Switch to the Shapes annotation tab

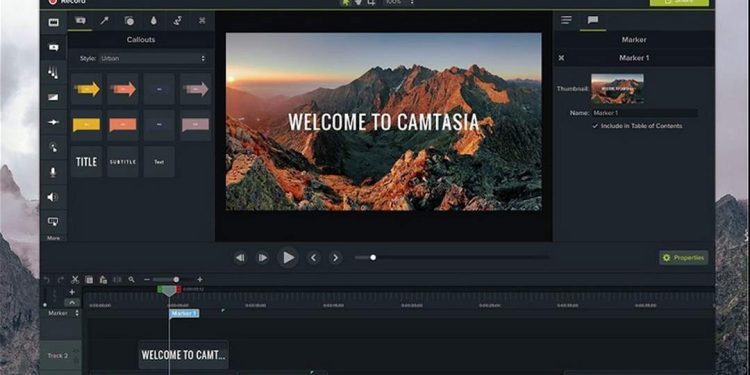129,21
